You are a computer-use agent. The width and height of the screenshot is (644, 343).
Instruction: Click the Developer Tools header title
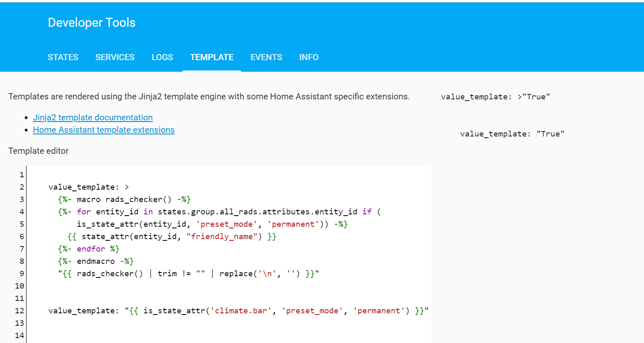91,23
